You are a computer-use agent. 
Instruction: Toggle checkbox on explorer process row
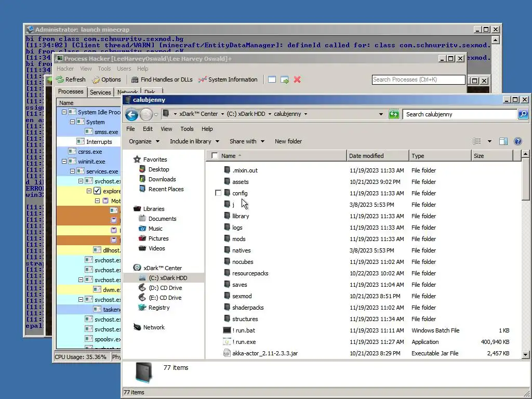click(x=97, y=191)
